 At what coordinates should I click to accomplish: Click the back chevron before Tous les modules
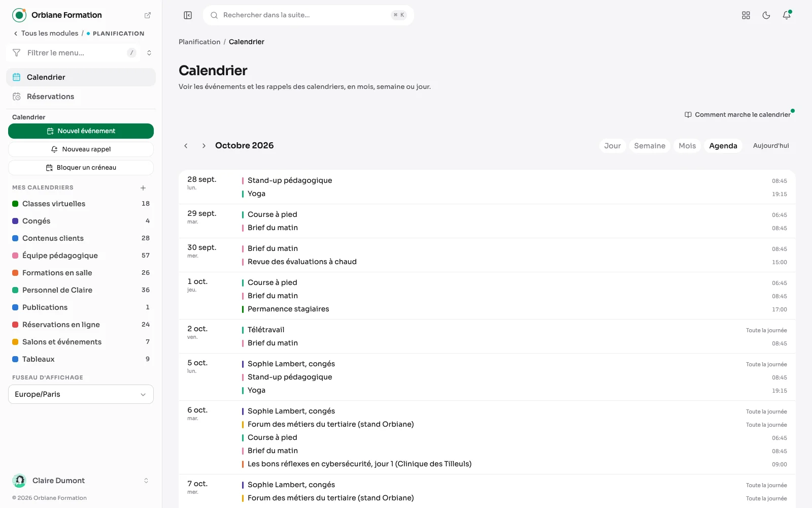pos(16,34)
